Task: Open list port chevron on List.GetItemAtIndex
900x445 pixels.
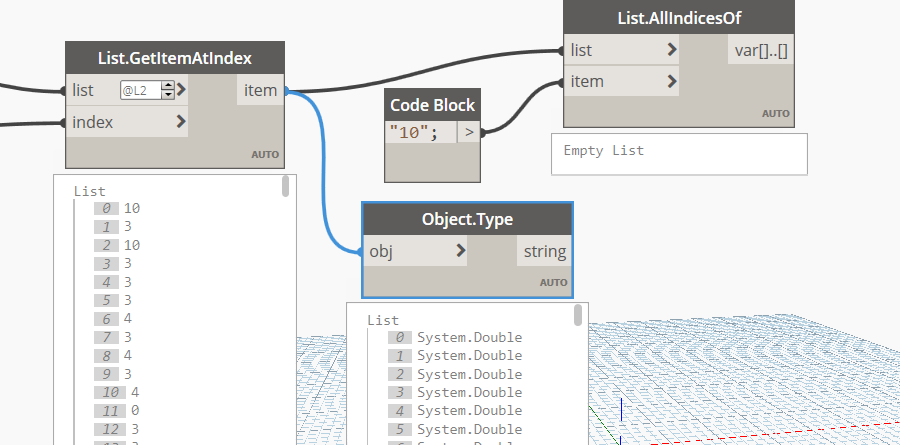Action: point(181,90)
